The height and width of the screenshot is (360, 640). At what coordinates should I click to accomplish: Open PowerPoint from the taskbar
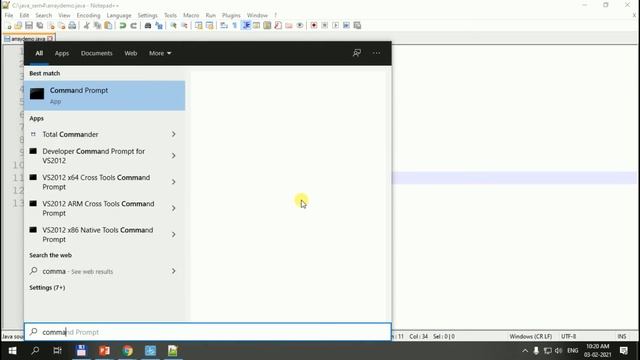(104, 351)
